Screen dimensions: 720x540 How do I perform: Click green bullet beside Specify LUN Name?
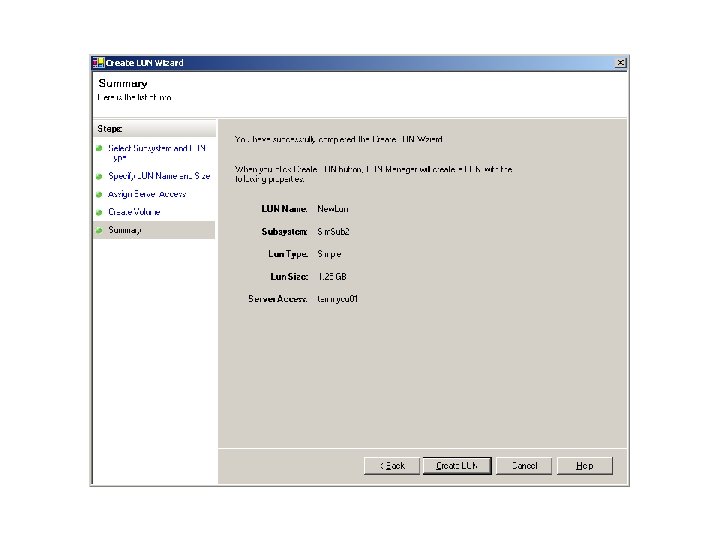(99, 177)
